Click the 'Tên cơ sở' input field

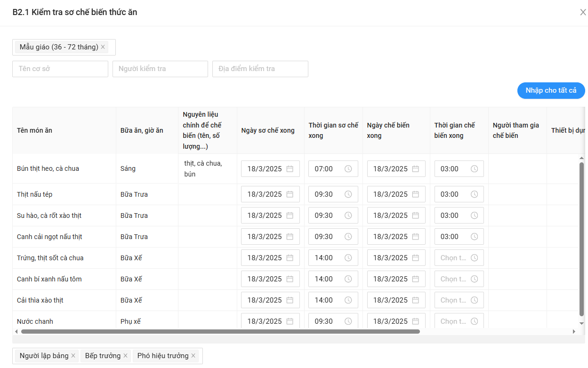point(60,69)
